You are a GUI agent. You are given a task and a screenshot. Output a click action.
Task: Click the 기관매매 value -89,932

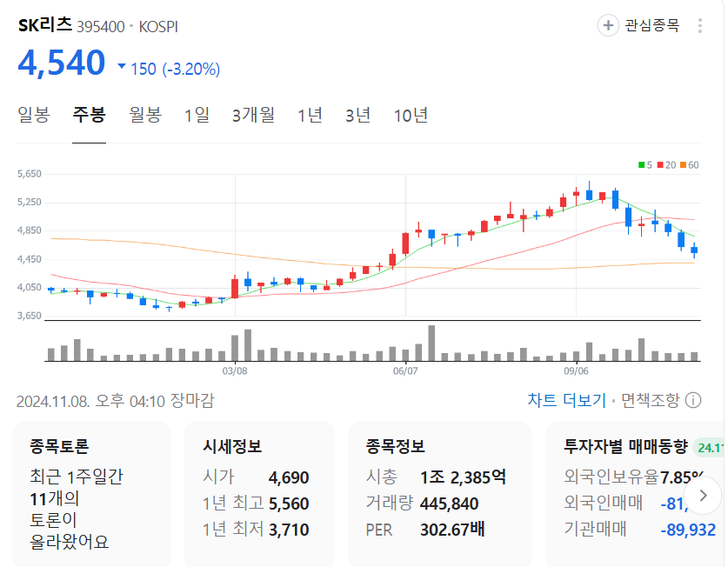tap(688, 530)
